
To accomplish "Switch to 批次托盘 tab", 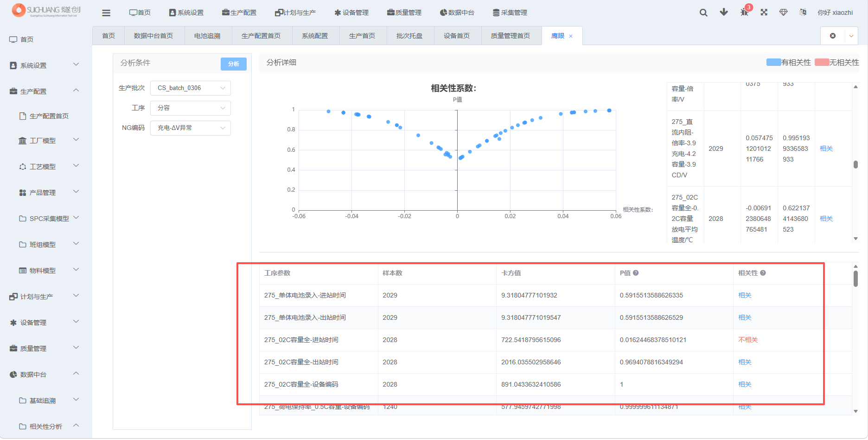I will (409, 36).
